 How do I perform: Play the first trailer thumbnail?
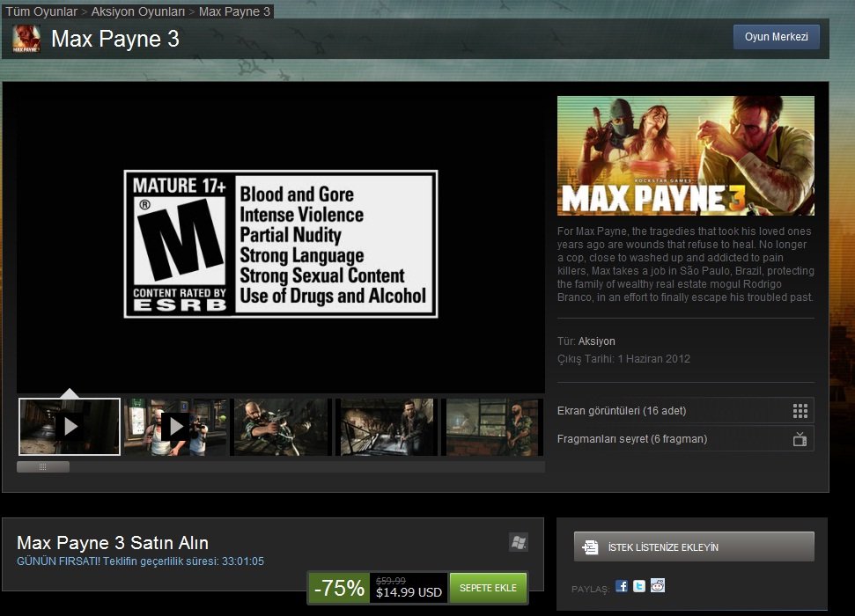[70, 426]
